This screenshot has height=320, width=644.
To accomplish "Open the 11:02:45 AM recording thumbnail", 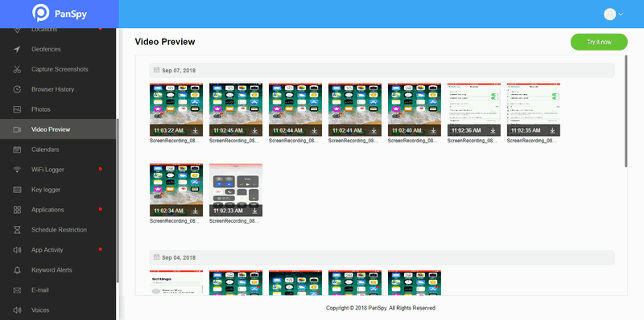I will click(x=236, y=110).
